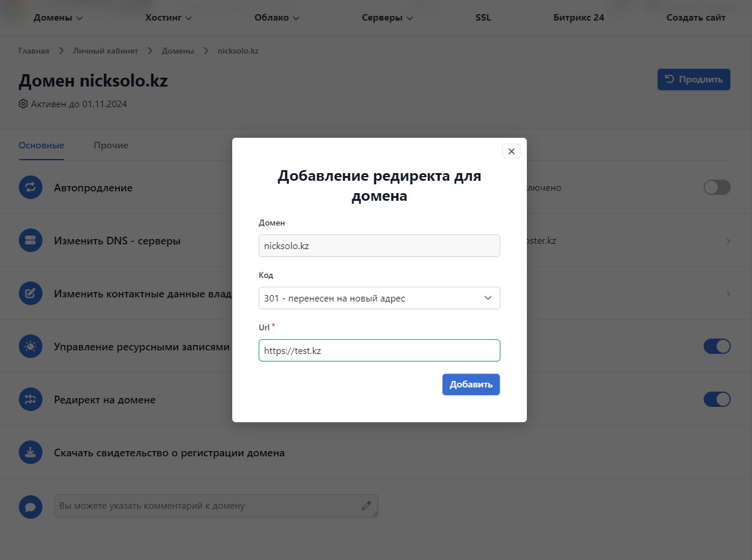
Task: Switch to the Прочие tab
Action: [x=111, y=145]
